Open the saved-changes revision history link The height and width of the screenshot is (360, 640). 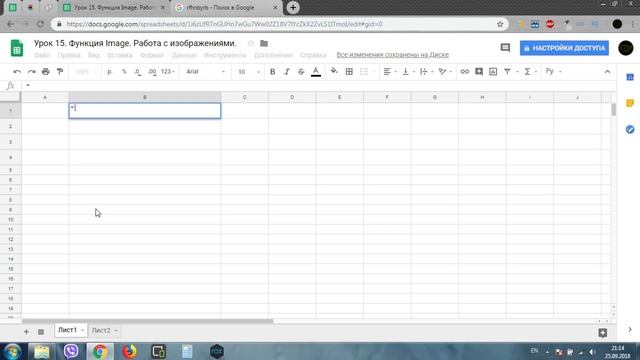click(392, 55)
